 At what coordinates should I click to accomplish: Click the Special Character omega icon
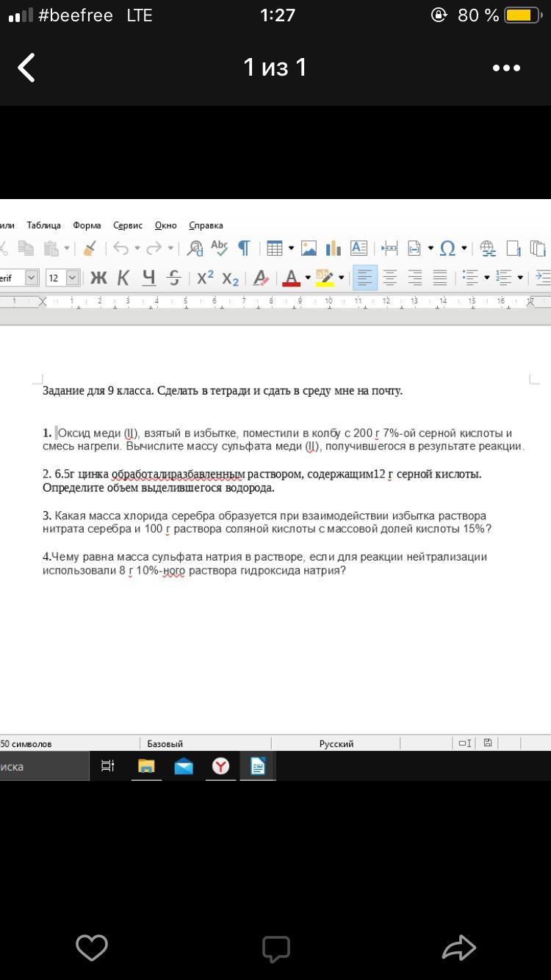tap(447, 248)
